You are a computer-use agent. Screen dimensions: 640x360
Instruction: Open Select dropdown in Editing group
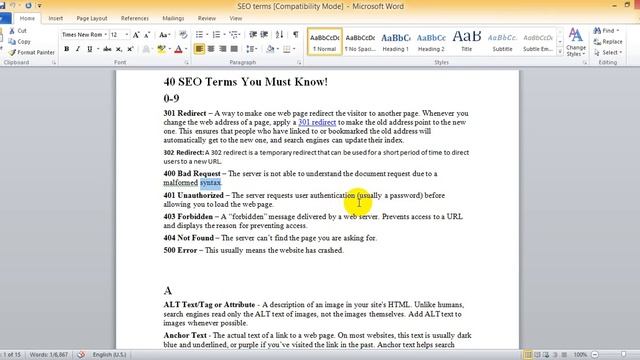coord(621,52)
